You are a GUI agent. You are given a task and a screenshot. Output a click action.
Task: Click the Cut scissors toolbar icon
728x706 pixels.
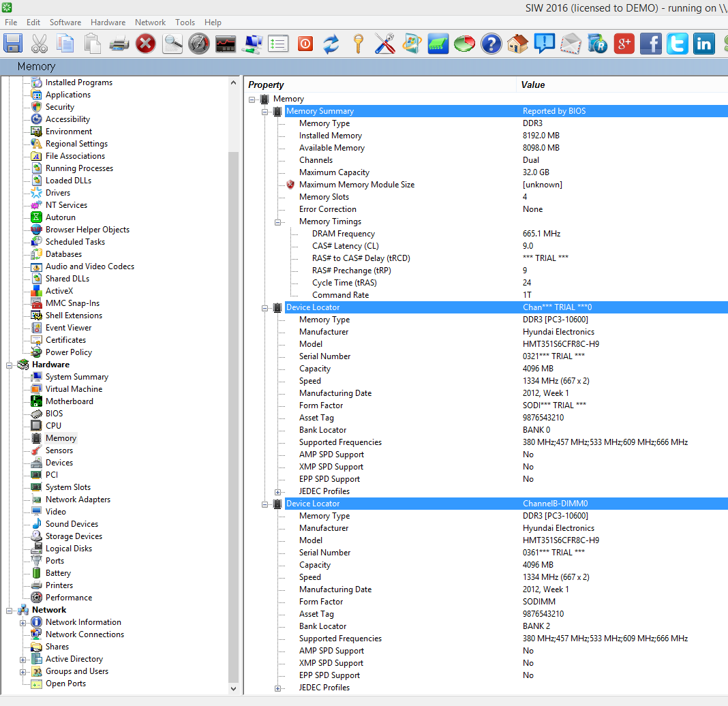point(40,44)
